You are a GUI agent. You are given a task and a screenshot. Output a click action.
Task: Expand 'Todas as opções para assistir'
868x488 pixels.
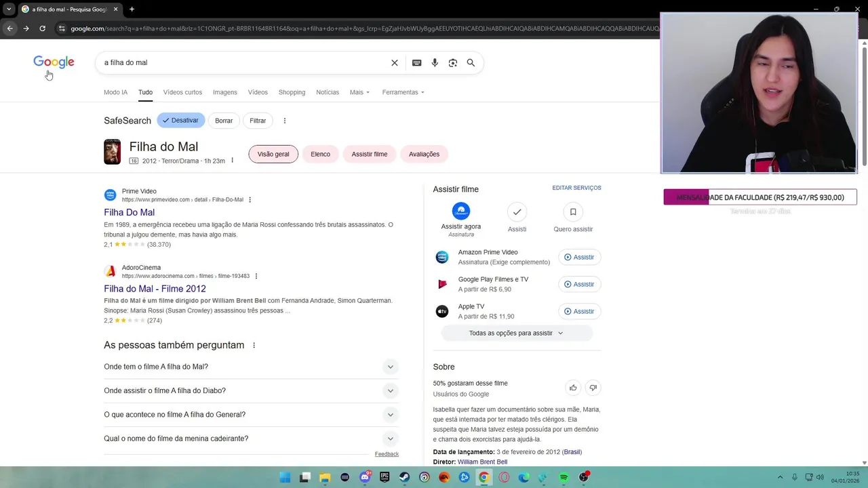pos(517,333)
